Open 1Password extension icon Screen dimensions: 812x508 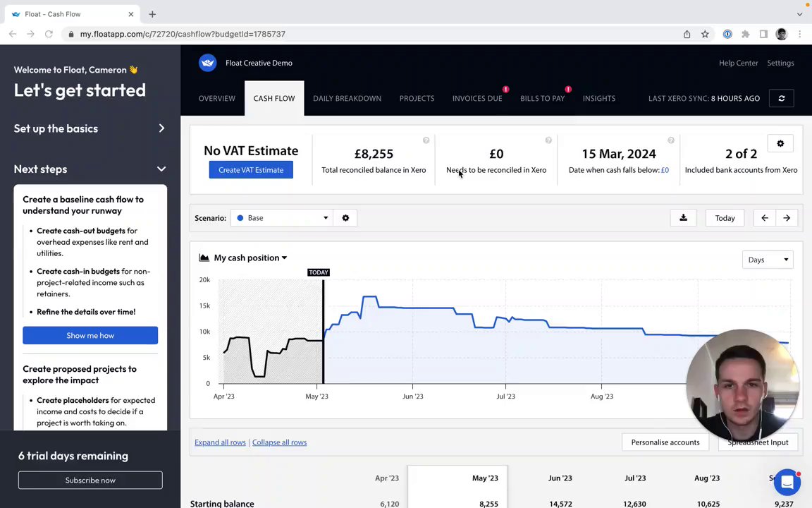click(x=727, y=34)
